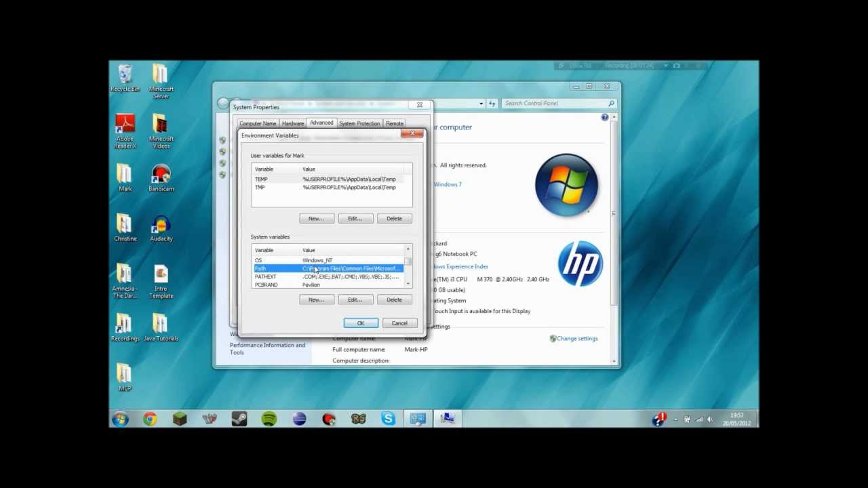868x488 pixels.
Task: Open the Intro Template desktop file
Action: pos(161,281)
